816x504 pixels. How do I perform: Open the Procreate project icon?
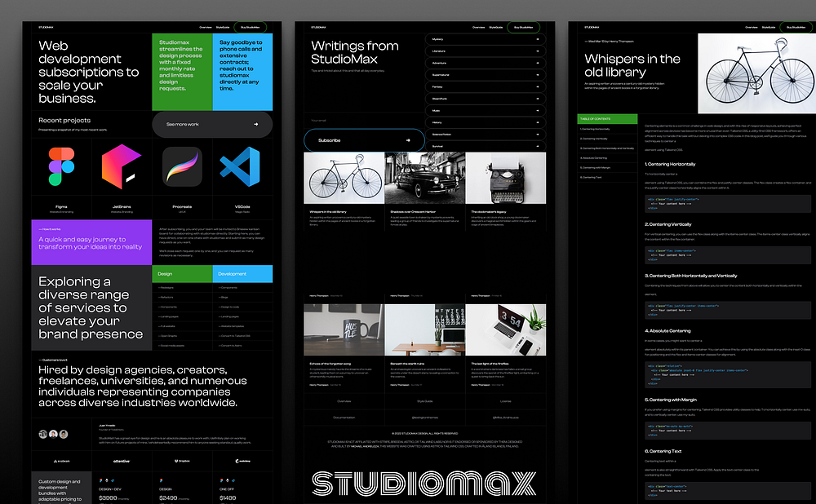coord(182,166)
